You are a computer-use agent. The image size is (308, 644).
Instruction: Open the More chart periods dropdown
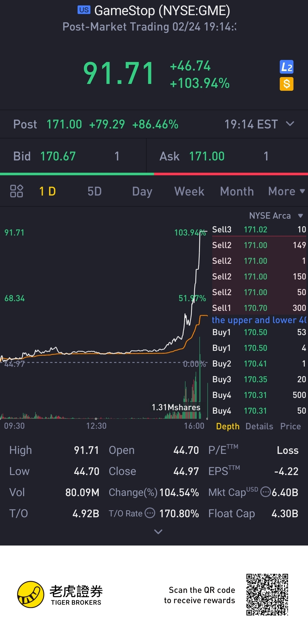tap(286, 191)
